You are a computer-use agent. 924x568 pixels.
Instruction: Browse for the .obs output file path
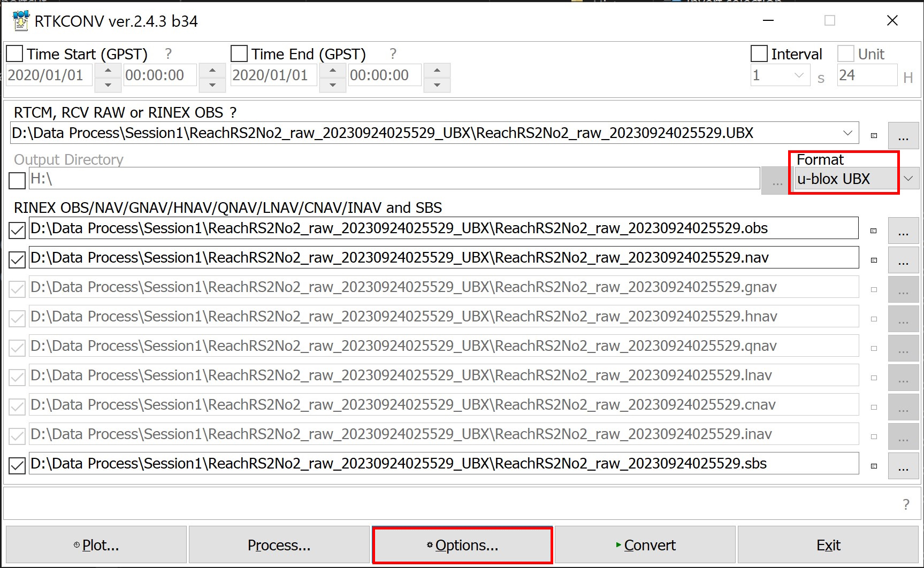(x=903, y=231)
